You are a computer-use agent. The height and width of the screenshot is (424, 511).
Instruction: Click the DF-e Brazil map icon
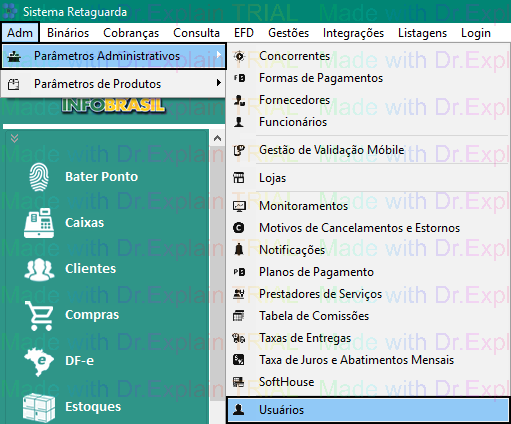pos(39,361)
